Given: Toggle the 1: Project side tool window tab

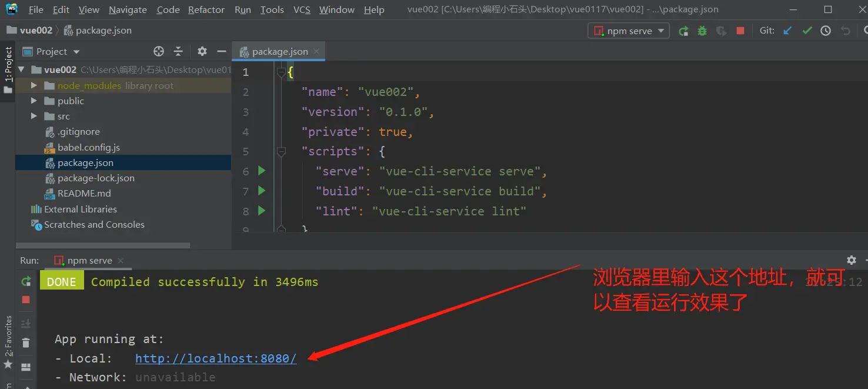Looking at the screenshot, I should [x=8, y=69].
